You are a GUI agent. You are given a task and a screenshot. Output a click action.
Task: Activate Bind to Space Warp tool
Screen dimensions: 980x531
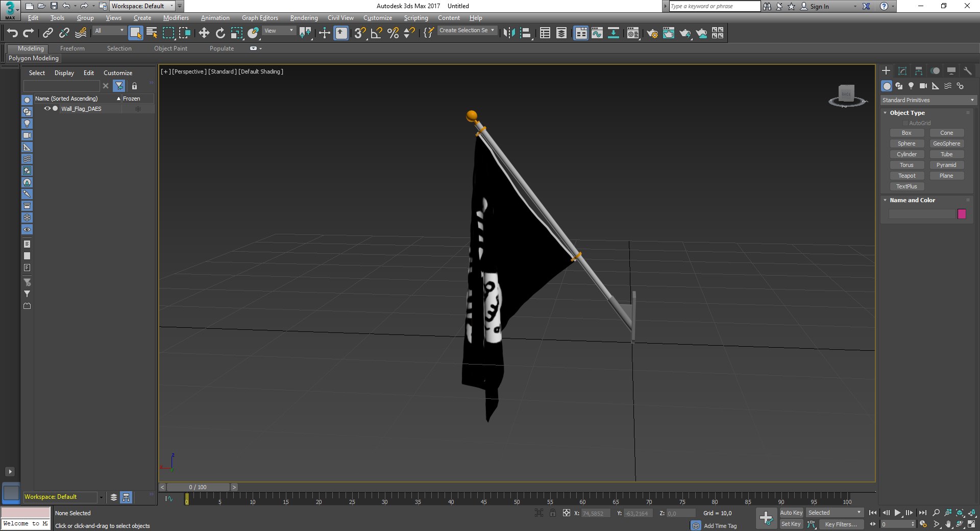pos(81,33)
